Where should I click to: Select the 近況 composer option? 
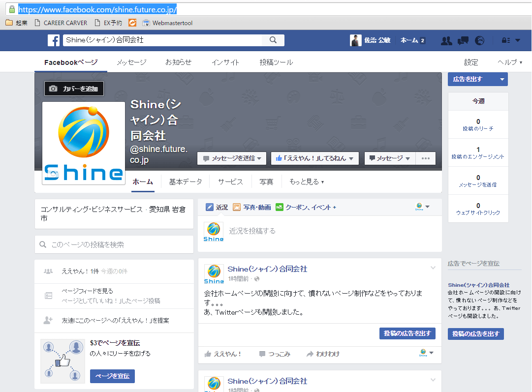point(217,207)
